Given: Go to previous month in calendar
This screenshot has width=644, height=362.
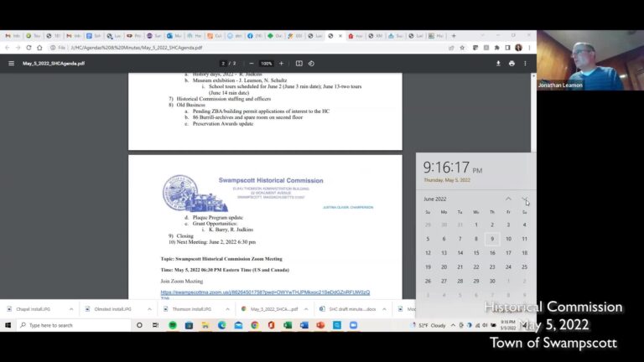Looking at the screenshot, I should (x=508, y=199).
